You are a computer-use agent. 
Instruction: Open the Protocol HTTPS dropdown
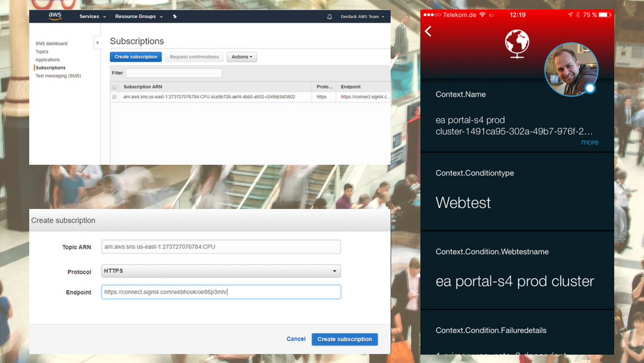221,271
